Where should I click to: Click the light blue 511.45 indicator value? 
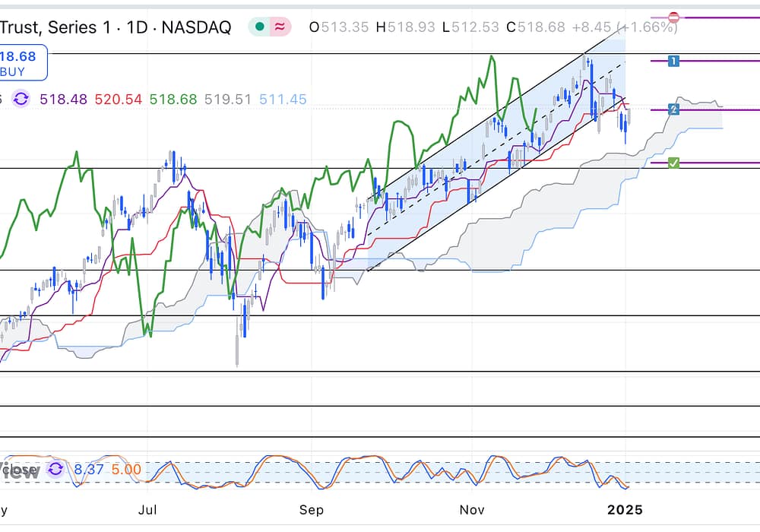click(283, 99)
